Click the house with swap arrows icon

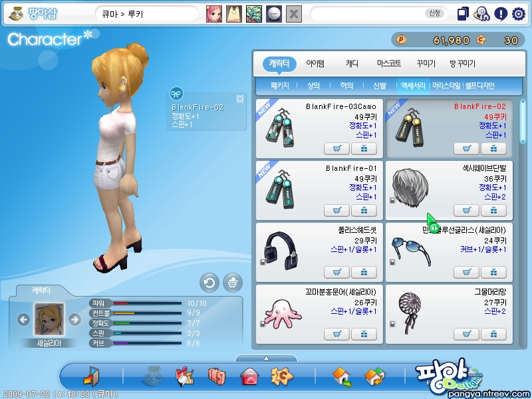pyautogui.click(x=374, y=376)
